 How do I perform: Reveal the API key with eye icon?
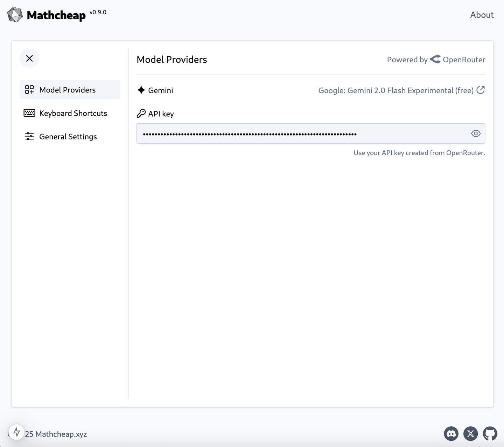click(x=476, y=133)
